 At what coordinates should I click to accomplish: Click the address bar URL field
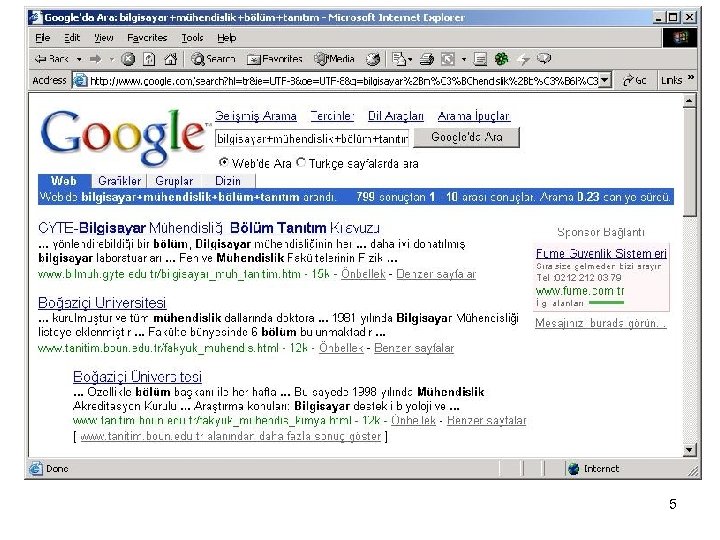point(344,81)
